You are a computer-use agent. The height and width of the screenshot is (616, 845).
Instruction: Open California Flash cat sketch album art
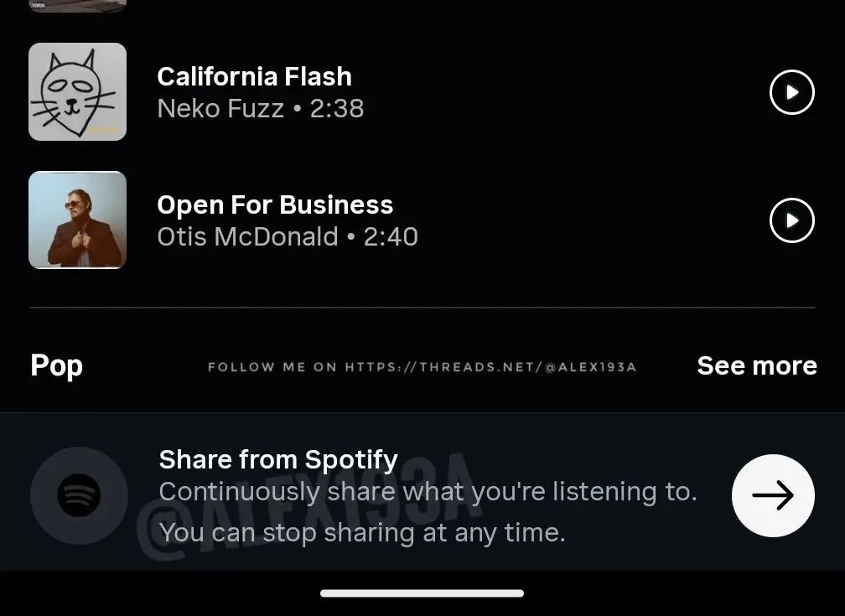(x=77, y=91)
